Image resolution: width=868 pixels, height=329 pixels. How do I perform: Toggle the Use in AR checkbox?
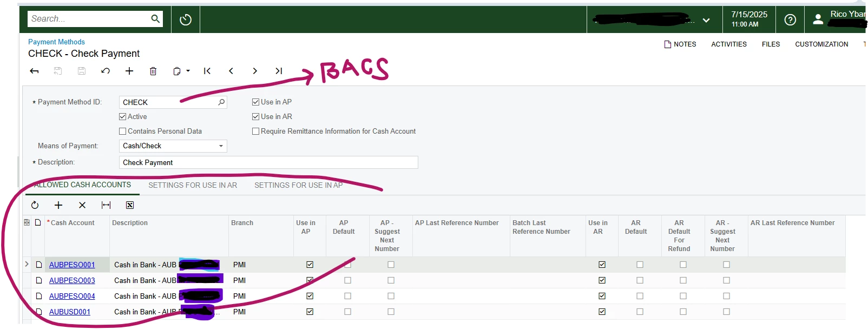point(256,116)
